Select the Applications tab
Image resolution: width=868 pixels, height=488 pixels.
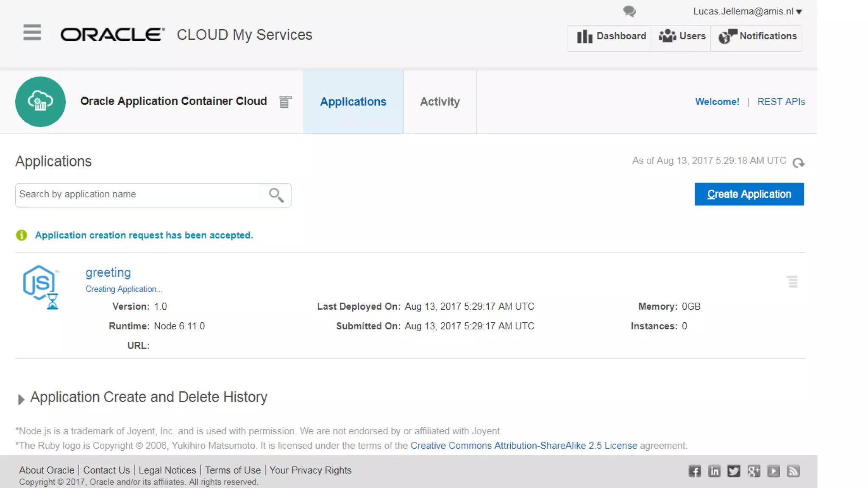pos(353,102)
